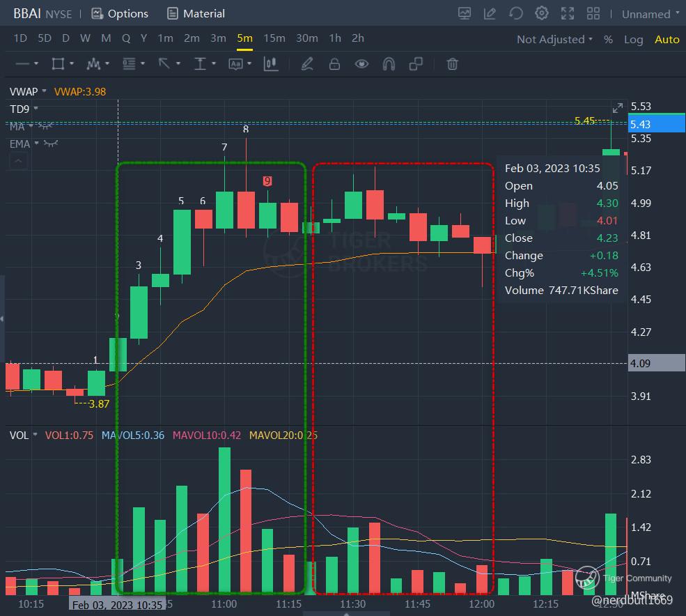Select the 30m interval
The image size is (686, 616).
point(306,38)
